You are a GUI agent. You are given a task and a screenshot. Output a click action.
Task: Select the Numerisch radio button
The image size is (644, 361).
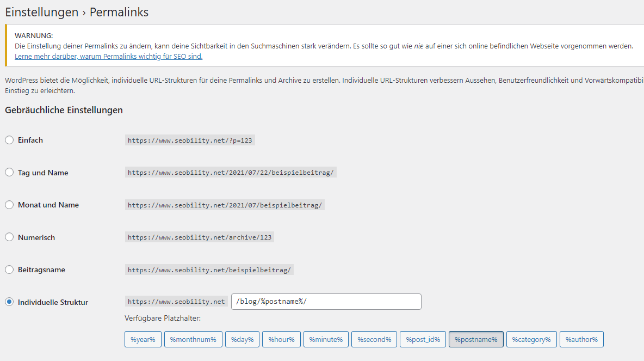coord(9,237)
